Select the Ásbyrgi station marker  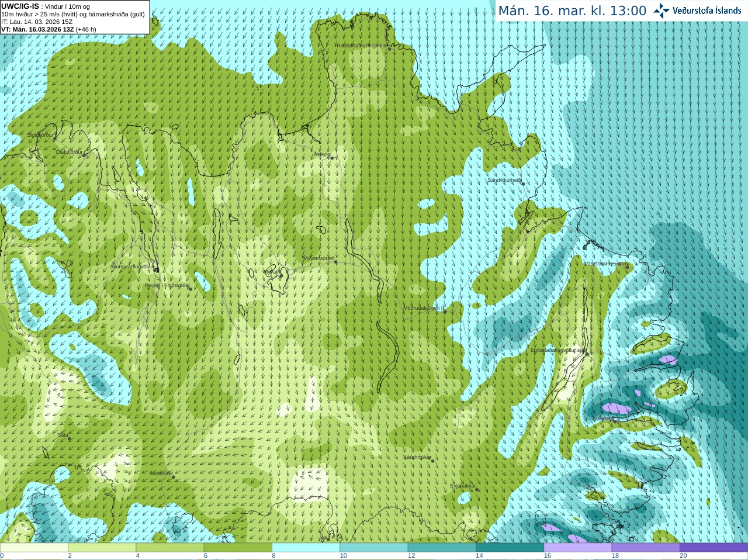pos(332,158)
